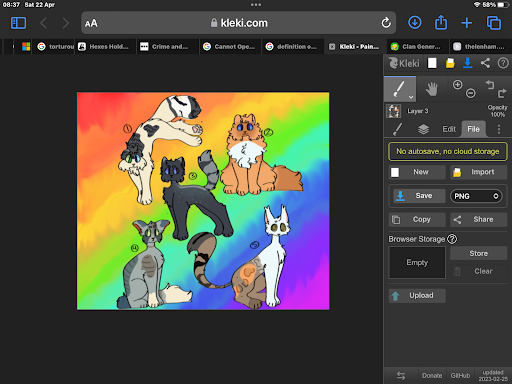Import image via top bar folder icon
This screenshot has width=512, height=384.
[x=450, y=63]
